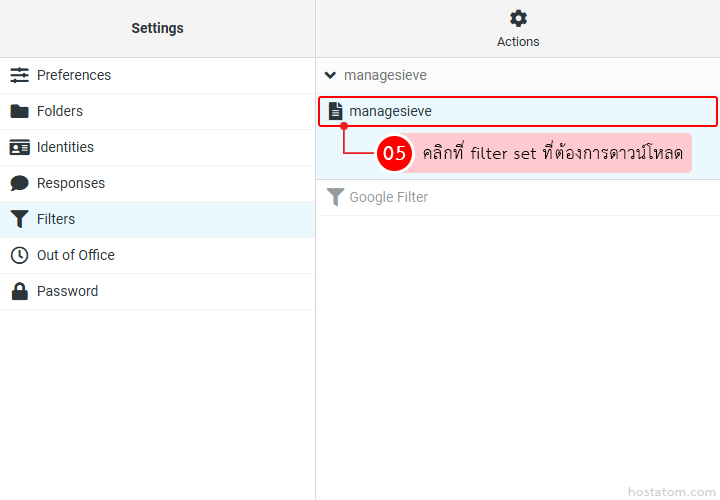
Task: Click the Filters funnel icon in the sidebar
Action: click(19, 219)
